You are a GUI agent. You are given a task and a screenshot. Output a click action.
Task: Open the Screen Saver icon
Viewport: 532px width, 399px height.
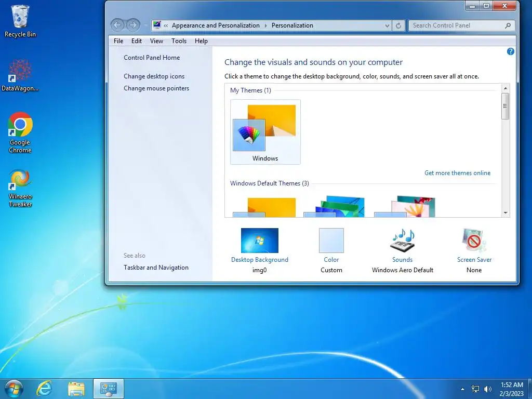(x=474, y=240)
